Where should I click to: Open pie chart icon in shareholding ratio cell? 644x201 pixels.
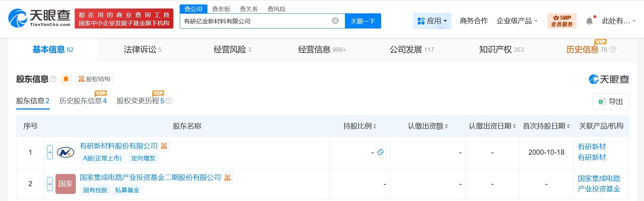point(380,152)
